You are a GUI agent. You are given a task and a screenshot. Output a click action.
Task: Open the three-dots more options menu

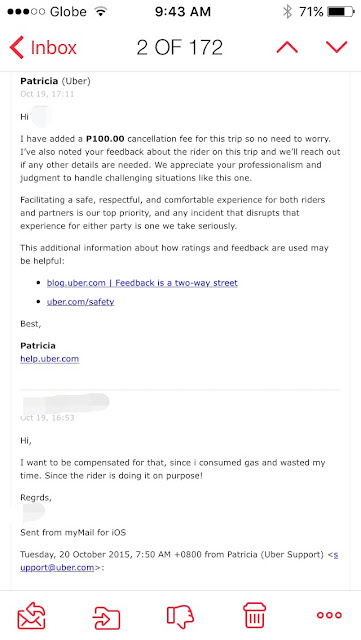[x=329, y=615]
